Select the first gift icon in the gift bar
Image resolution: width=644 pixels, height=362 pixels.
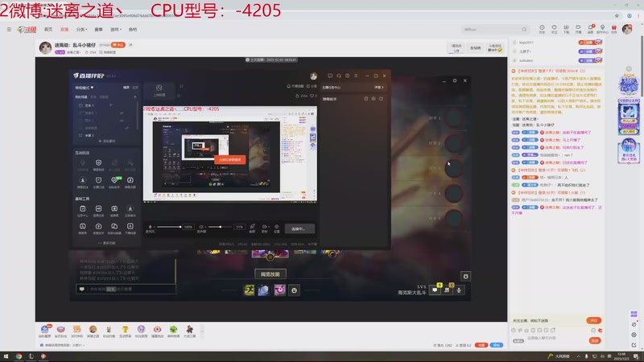(45, 331)
